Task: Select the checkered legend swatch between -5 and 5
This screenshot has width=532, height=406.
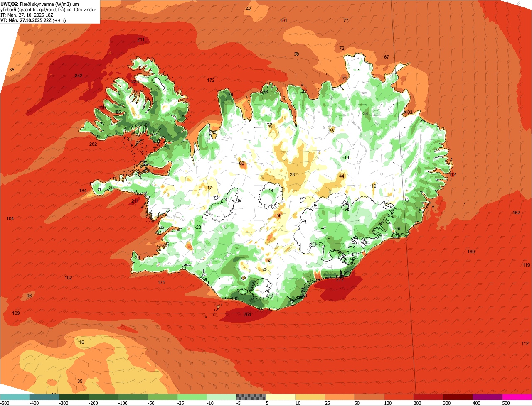Action: 251,397
